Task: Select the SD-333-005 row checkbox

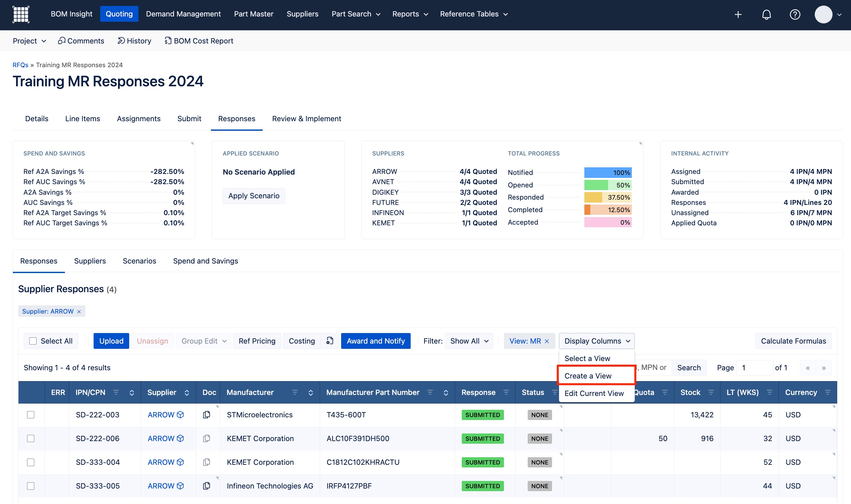Action: pyautogui.click(x=31, y=486)
